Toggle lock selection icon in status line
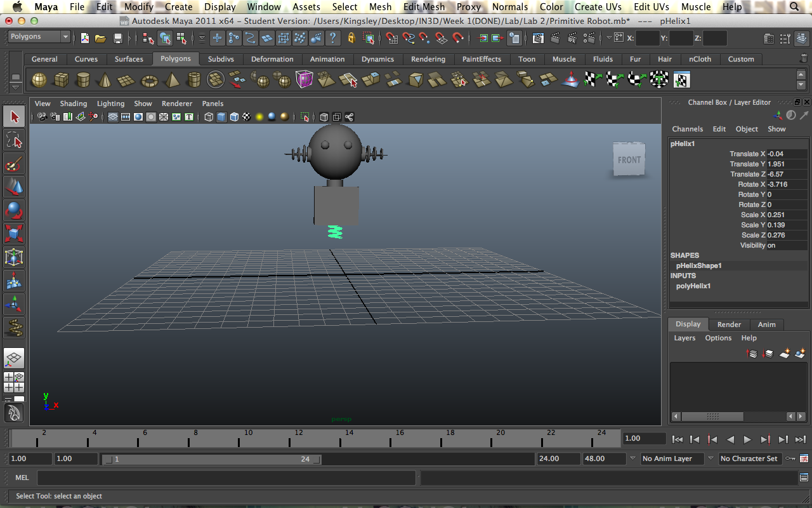 click(351, 38)
